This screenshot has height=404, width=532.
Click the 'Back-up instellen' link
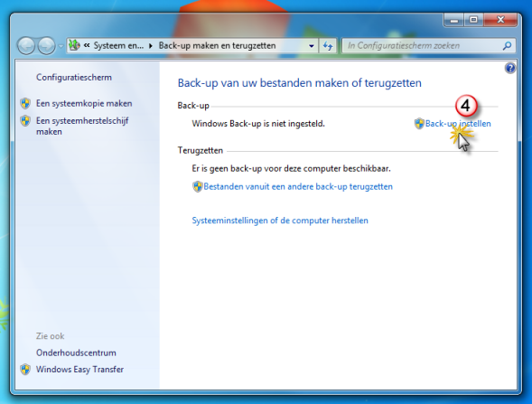pyautogui.click(x=458, y=124)
